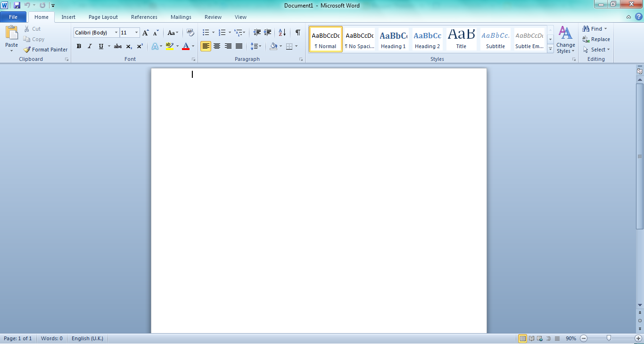Toggle Print Layout view
This screenshot has width=644, height=344.
(x=523, y=338)
